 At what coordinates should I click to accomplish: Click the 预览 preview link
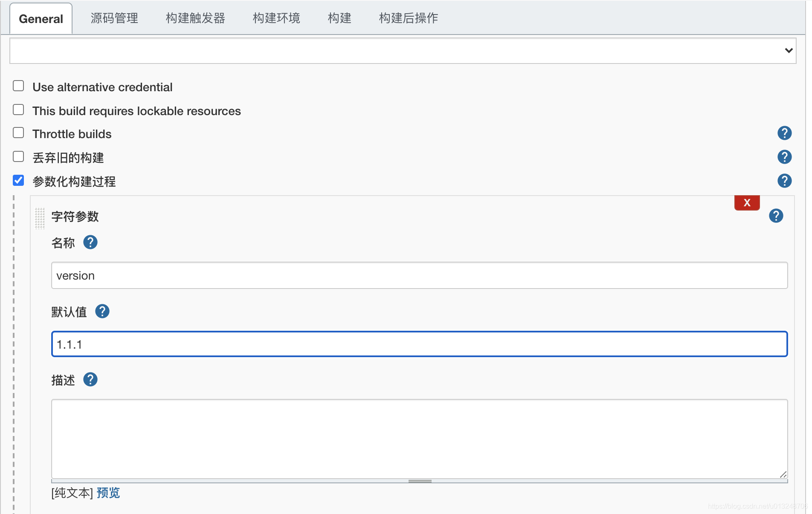[x=108, y=493]
